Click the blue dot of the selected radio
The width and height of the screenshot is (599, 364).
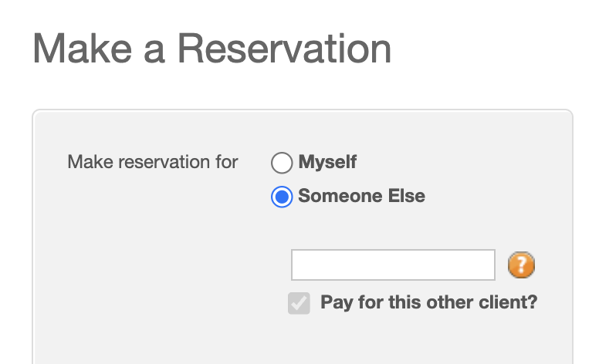pyautogui.click(x=282, y=197)
